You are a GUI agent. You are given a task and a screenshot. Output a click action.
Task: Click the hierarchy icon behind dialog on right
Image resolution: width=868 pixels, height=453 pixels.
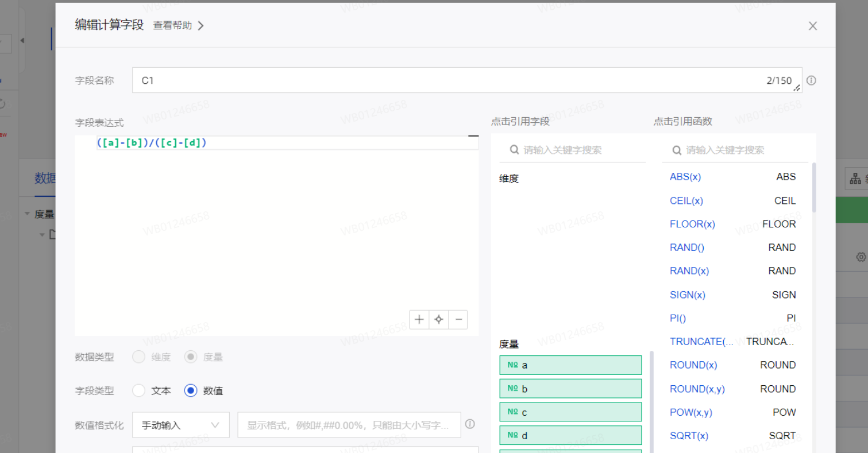pyautogui.click(x=855, y=179)
